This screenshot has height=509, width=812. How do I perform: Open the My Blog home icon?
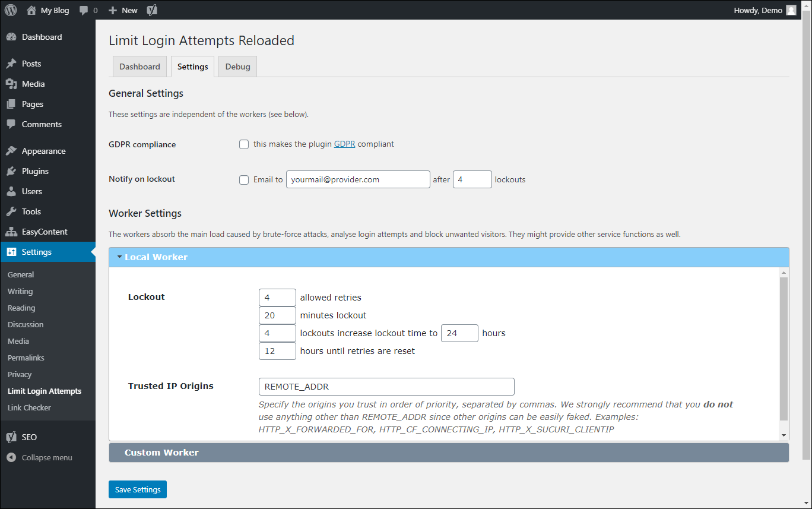[31, 10]
